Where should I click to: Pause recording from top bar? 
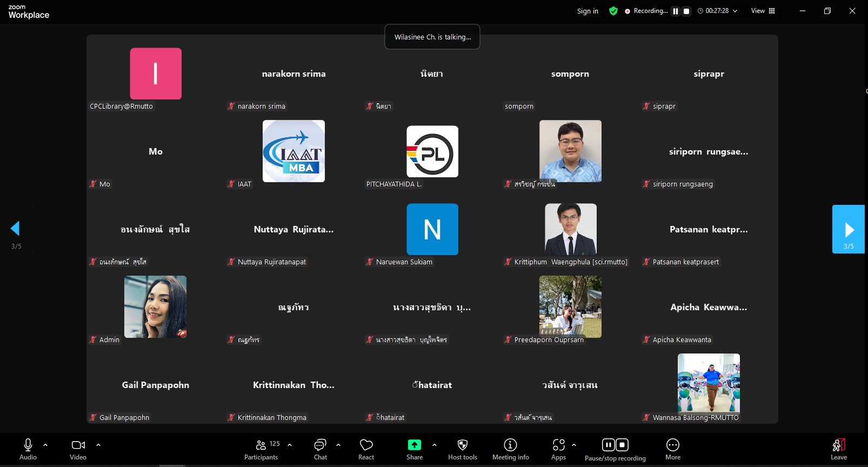tap(676, 11)
